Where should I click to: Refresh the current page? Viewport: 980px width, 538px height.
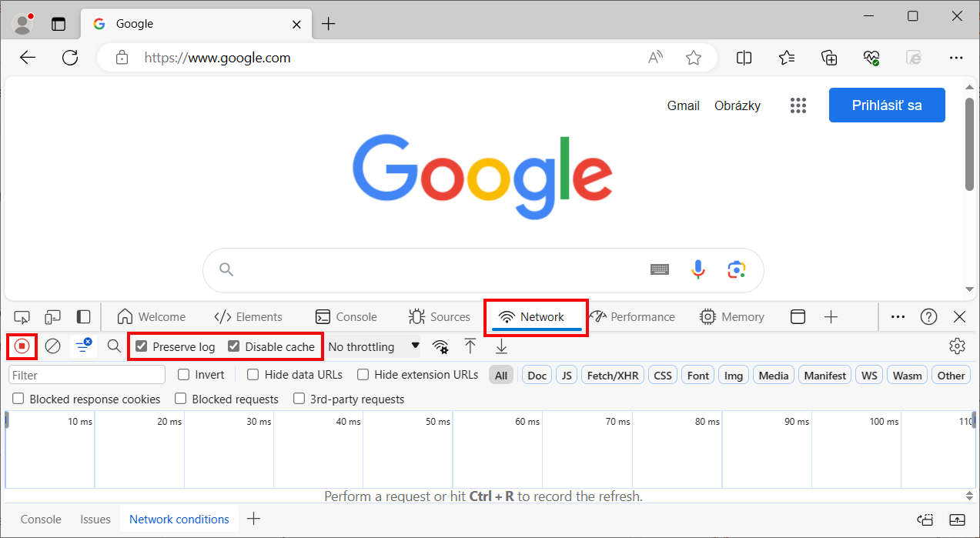click(x=70, y=58)
